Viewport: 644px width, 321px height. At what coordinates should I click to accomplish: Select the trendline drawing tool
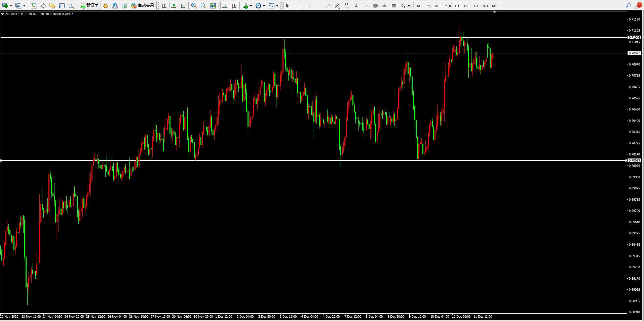[328, 6]
